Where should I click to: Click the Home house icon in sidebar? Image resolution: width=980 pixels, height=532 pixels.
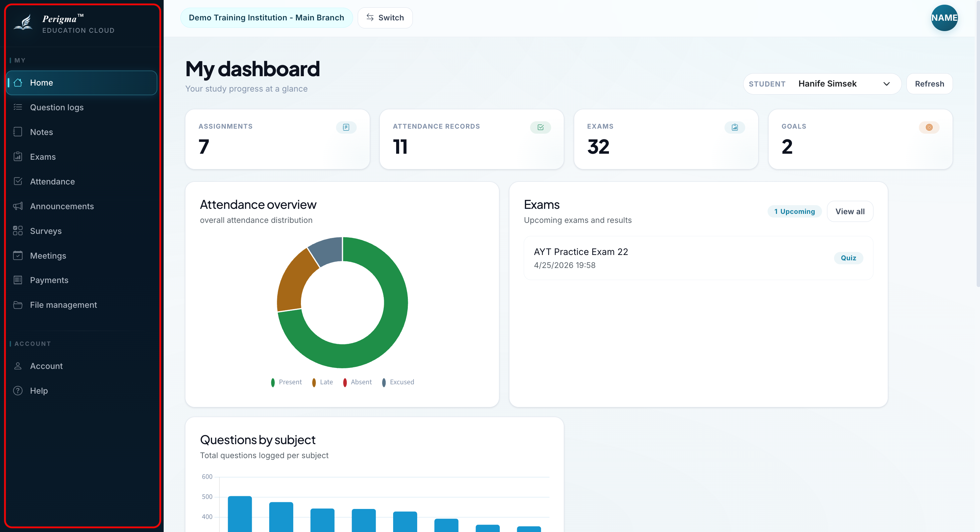point(18,83)
